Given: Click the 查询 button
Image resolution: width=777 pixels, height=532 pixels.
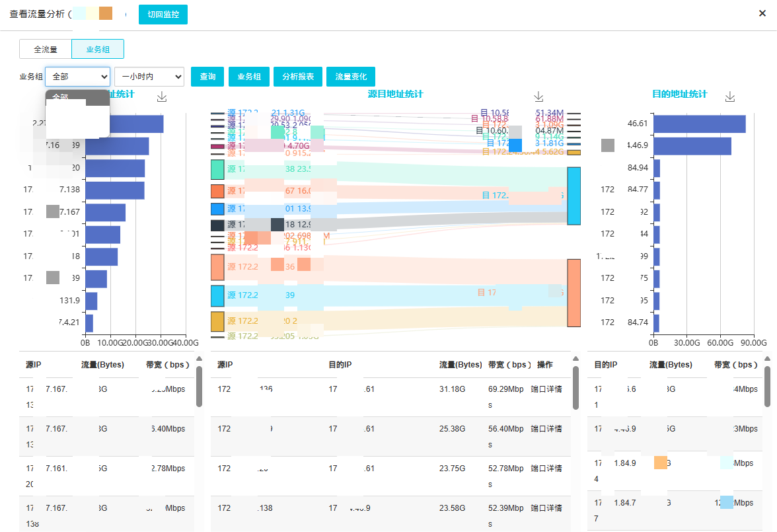Looking at the screenshot, I should [x=207, y=77].
